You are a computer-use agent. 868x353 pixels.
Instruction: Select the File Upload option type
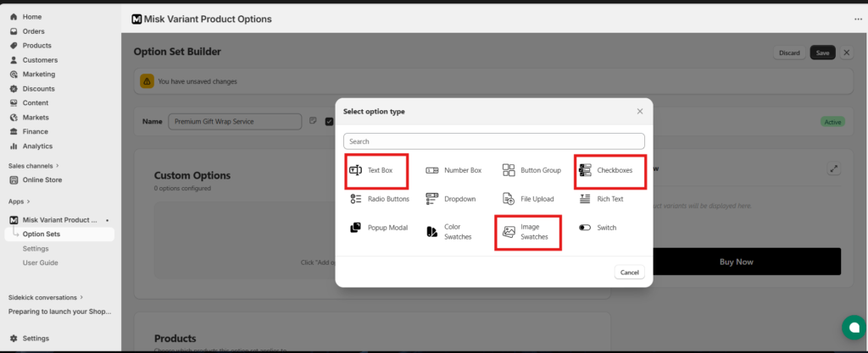pyautogui.click(x=529, y=199)
